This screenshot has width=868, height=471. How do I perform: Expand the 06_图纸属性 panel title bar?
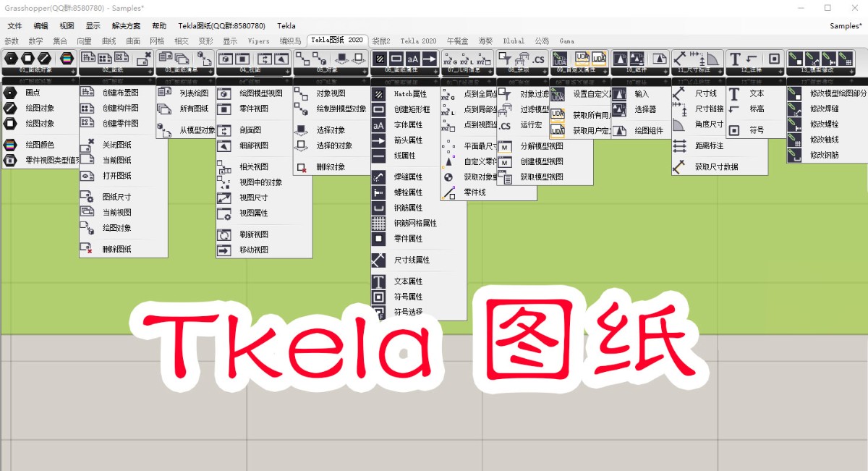405,71
